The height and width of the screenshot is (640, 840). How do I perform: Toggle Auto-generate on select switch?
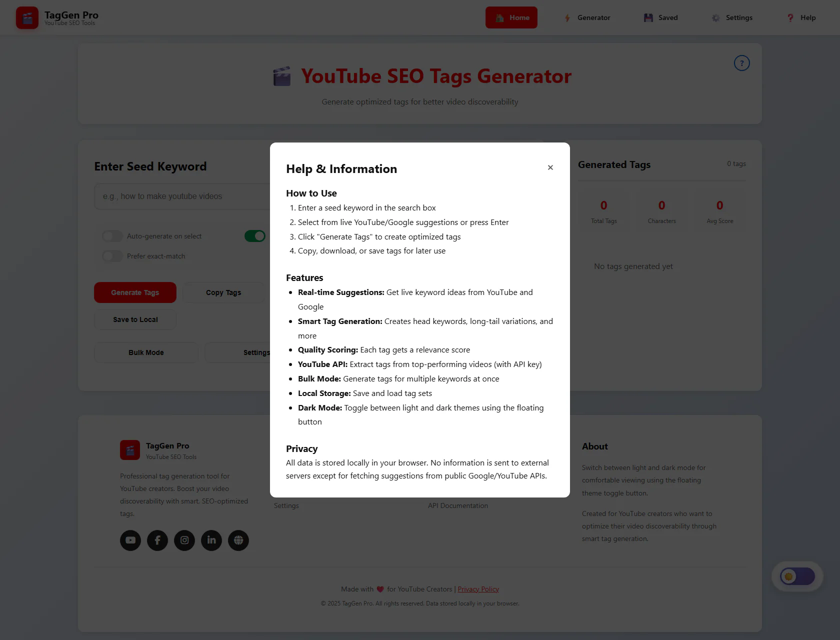pos(112,236)
